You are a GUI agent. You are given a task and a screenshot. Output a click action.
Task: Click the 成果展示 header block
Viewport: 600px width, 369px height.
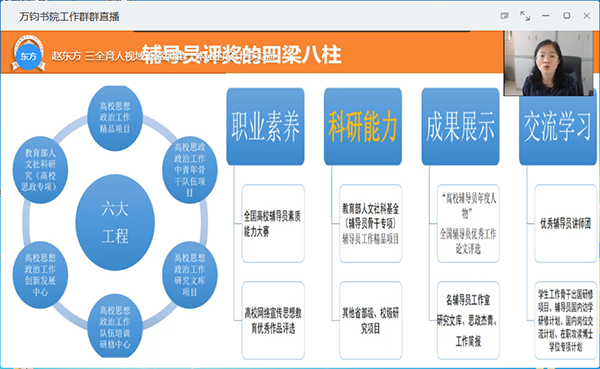[460, 127]
